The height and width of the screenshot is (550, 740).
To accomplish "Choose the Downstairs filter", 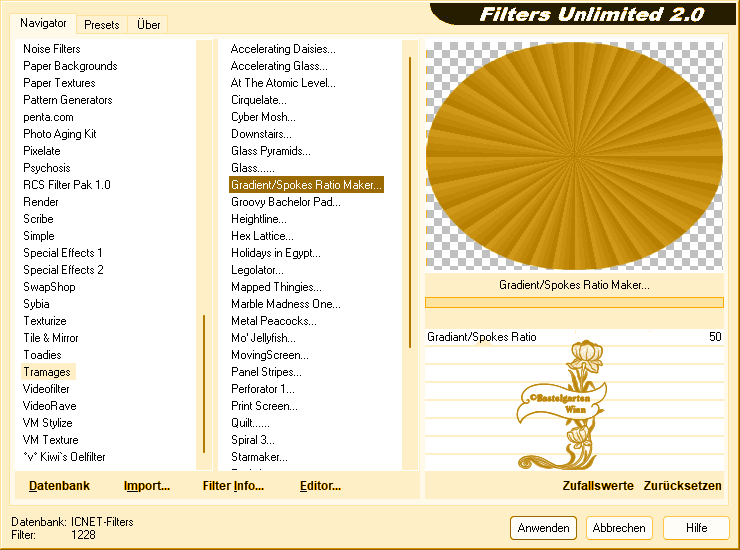I will (x=261, y=134).
